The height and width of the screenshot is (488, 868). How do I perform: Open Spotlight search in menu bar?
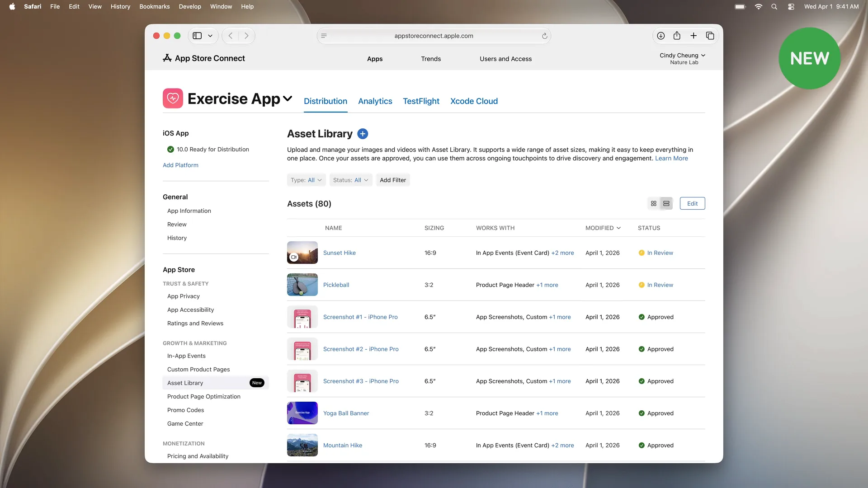[774, 7]
